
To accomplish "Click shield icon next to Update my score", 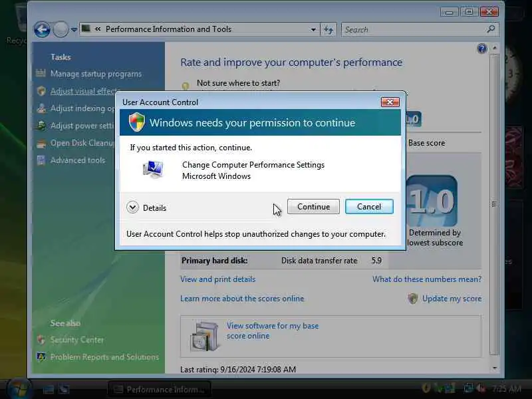I will 412,299.
